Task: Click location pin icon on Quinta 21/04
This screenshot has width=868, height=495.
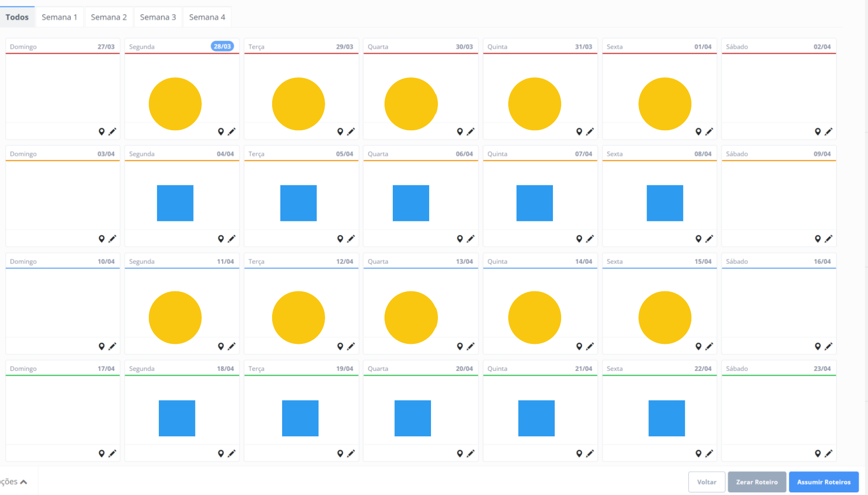Action: [x=579, y=454]
